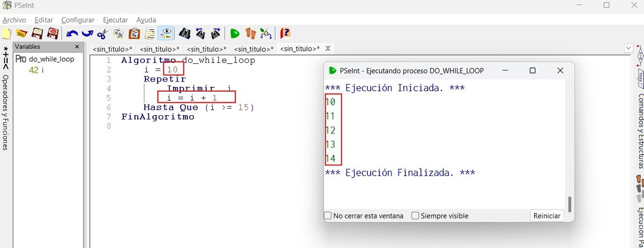Image resolution: width=644 pixels, height=248 pixels.
Task: Click 'Ejecución Iniciada' message
Action: pyautogui.click(x=394, y=88)
